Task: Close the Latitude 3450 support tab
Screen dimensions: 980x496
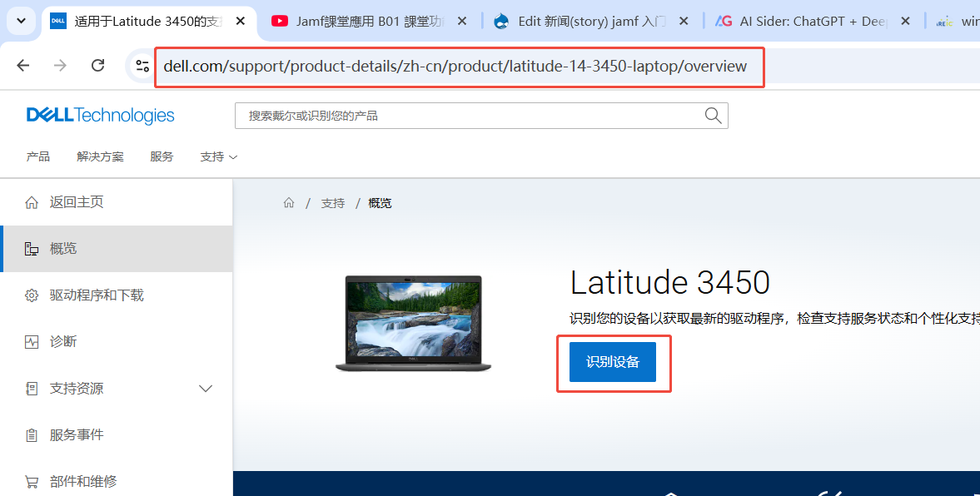Action: click(x=240, y=22)
